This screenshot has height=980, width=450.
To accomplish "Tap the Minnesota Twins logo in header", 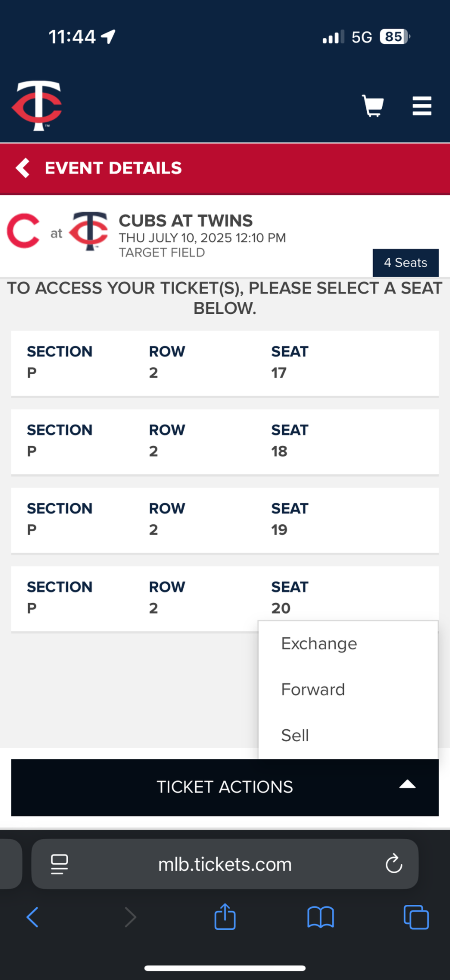I will (x=37, y=105).
